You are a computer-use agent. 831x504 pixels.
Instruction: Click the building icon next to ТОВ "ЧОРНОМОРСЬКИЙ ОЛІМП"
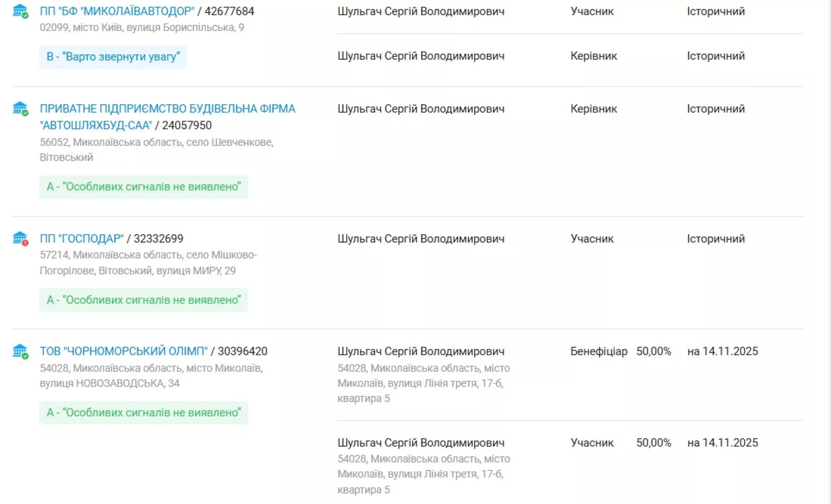pos(20,350)
